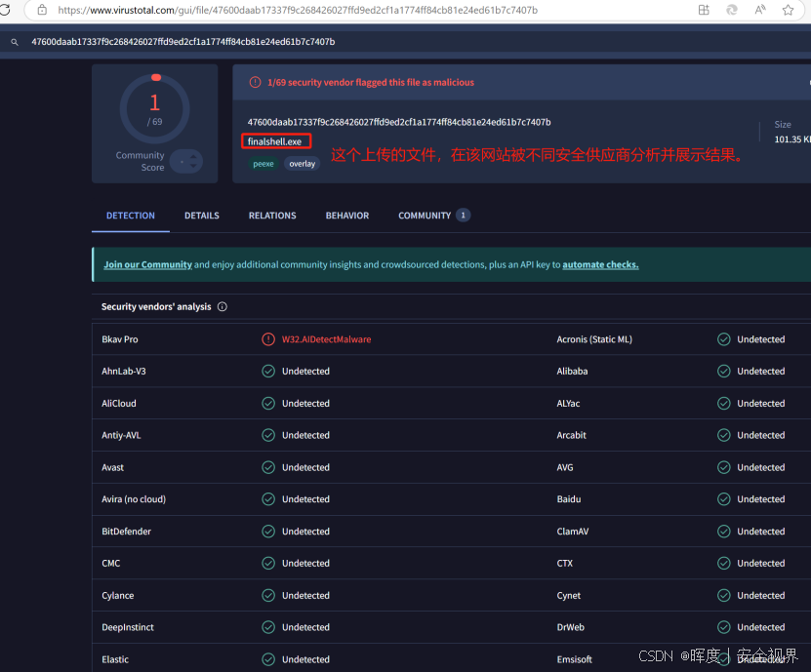
Task: Click BitDefender undetected check icon
Action: click(x=268, y=532)
